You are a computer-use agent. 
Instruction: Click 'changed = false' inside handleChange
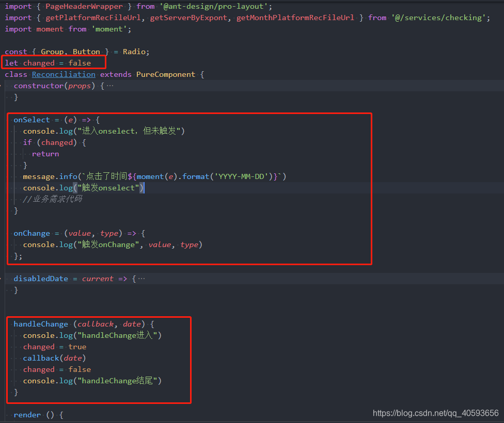click(57, 370)
